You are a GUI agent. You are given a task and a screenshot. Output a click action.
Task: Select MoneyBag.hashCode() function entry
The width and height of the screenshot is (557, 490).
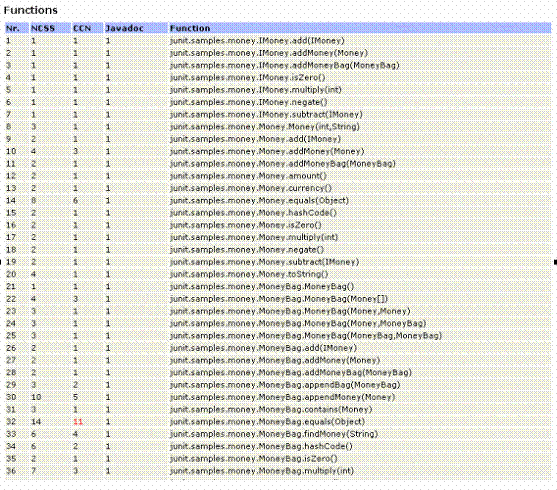(x=261, y=446)
